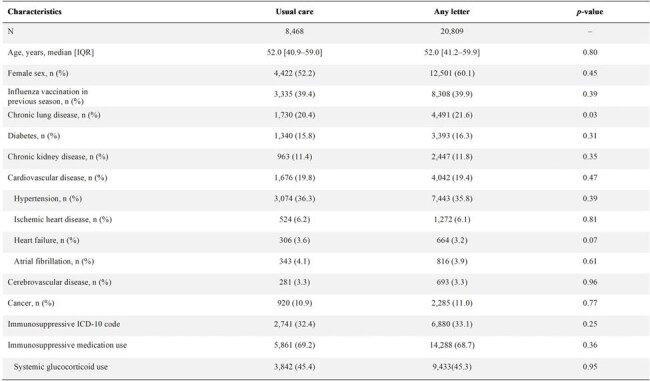This screenshot has height=381, width=650.
Task: Select the Cancer any letter value 2,285 (11.0)
Action: click(x=451, y=303)
